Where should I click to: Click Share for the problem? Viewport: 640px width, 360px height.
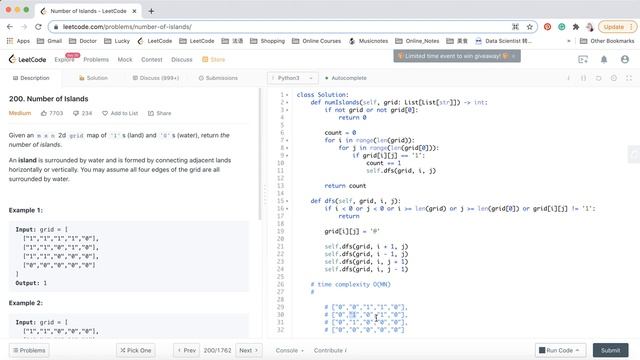160,113
